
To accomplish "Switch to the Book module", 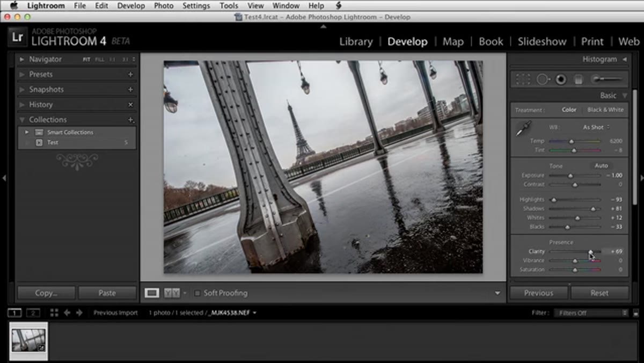I will [x=491, y=41].
